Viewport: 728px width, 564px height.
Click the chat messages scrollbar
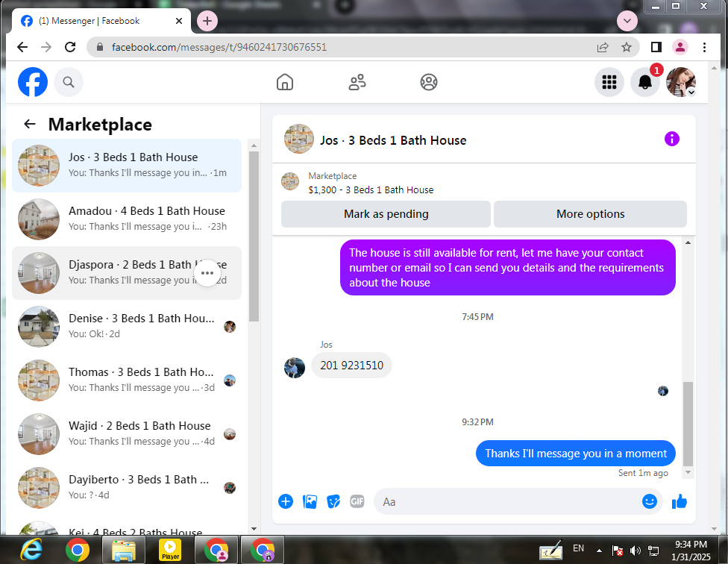(x=688, y=423)
